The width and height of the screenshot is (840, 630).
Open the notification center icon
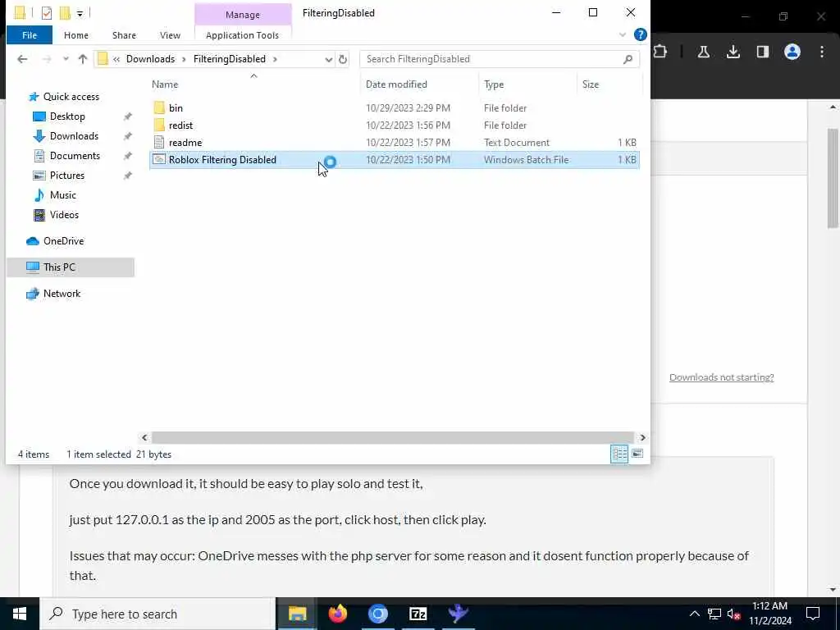813,614
